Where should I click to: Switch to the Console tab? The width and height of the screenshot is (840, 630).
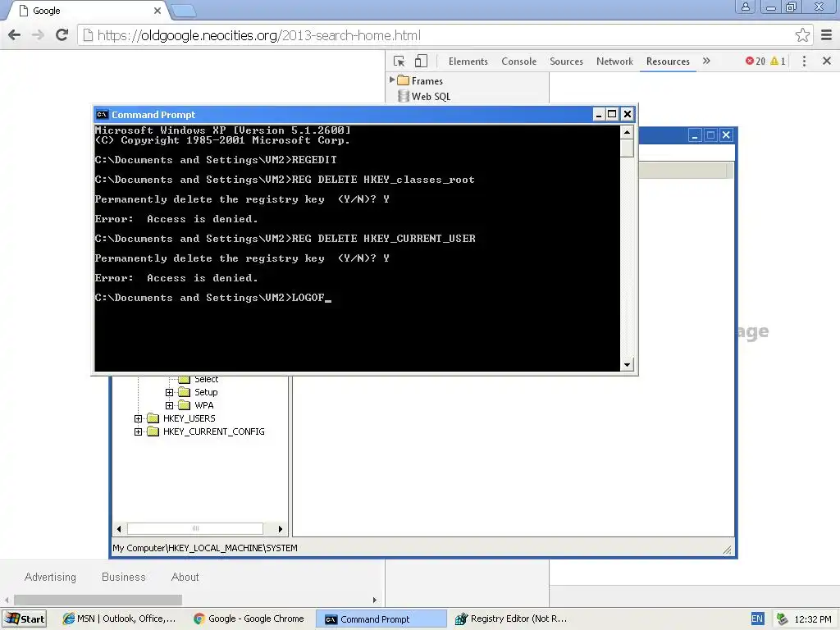point(518,62)
